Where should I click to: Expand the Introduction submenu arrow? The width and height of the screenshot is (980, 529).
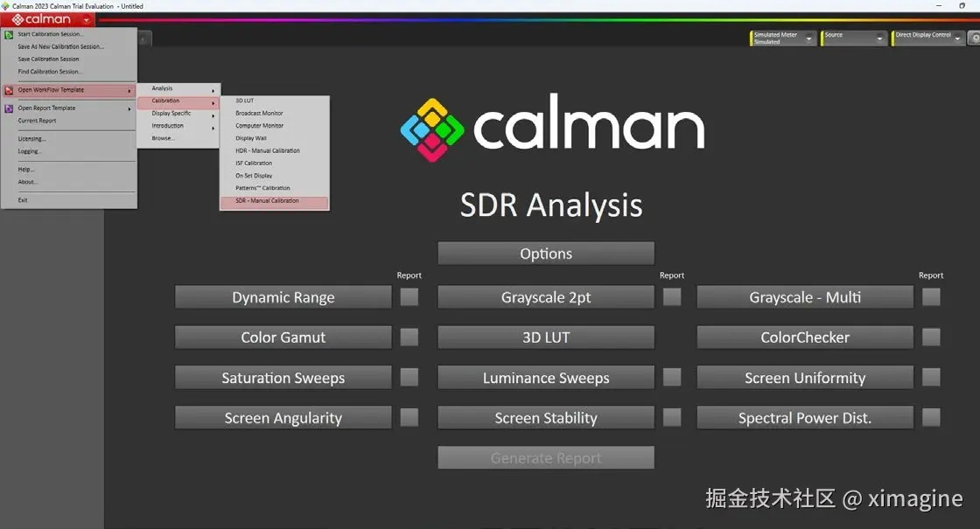(x=213, y=129)
